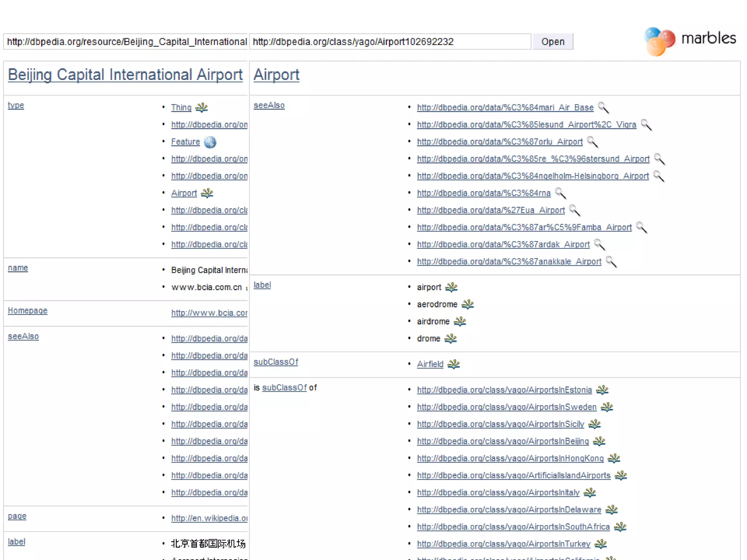
Task: Click the subClassOf property link
Action: (x=276, y=362)
